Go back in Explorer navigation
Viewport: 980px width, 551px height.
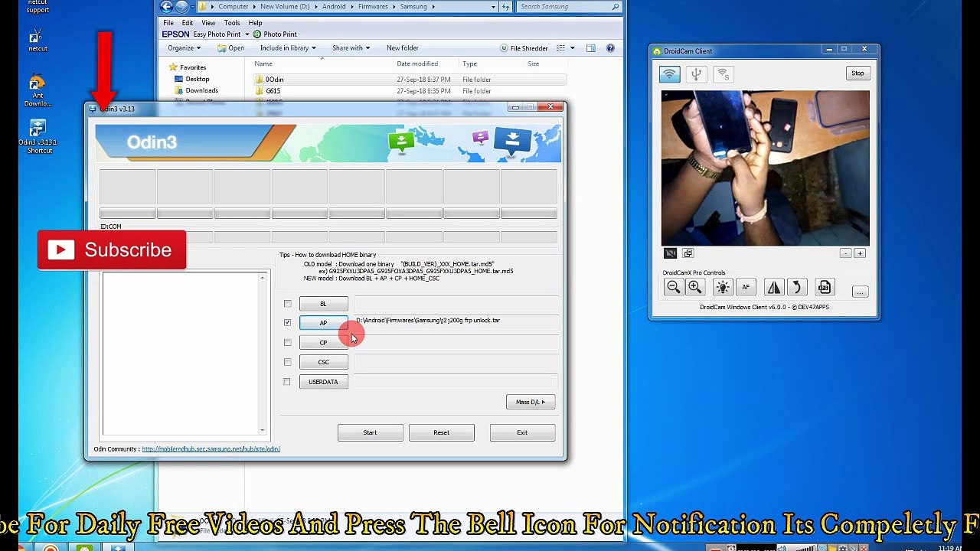click(166, 7)
